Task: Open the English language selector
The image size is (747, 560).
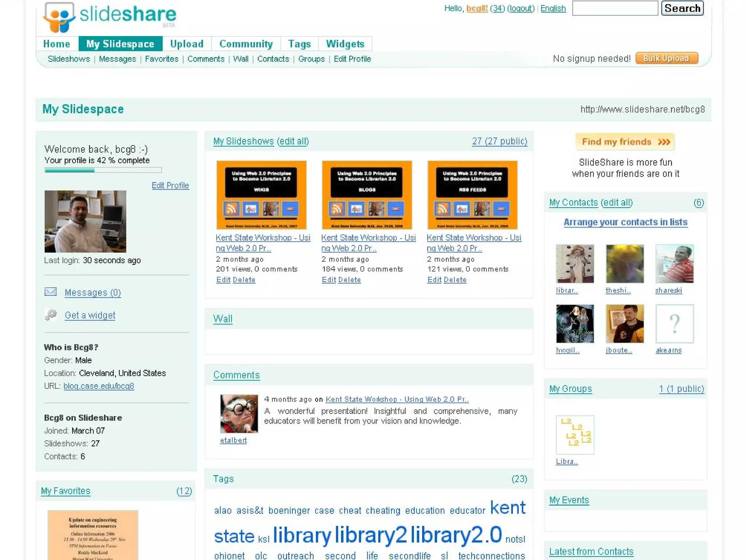Action: (x=553, y=8)
